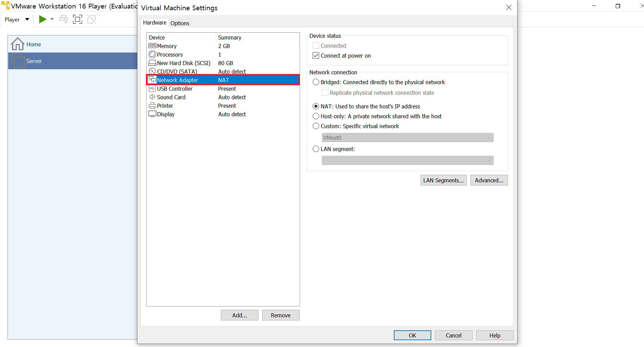644x347 pixels.
Task: Select the CD/DVD (SATA) disc icon
Action: [152, 71]
